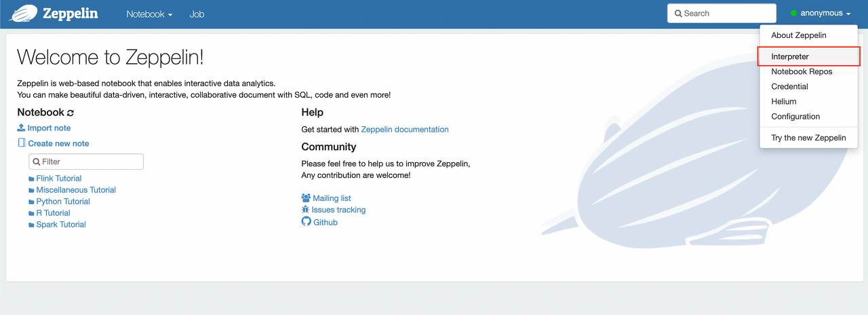This screenshot has width=868, height=315.
Task: Select Try the new Zeppelin
Action: tap(808, 138)
